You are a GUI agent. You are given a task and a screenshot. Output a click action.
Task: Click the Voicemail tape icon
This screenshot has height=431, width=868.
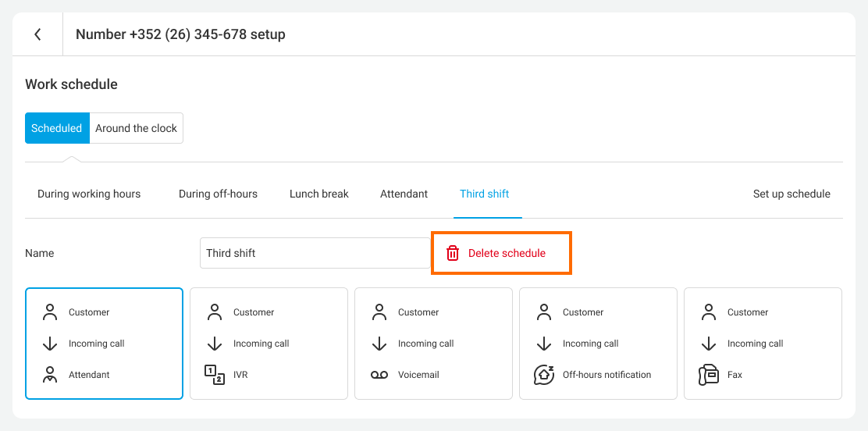[x=379, y=375]
